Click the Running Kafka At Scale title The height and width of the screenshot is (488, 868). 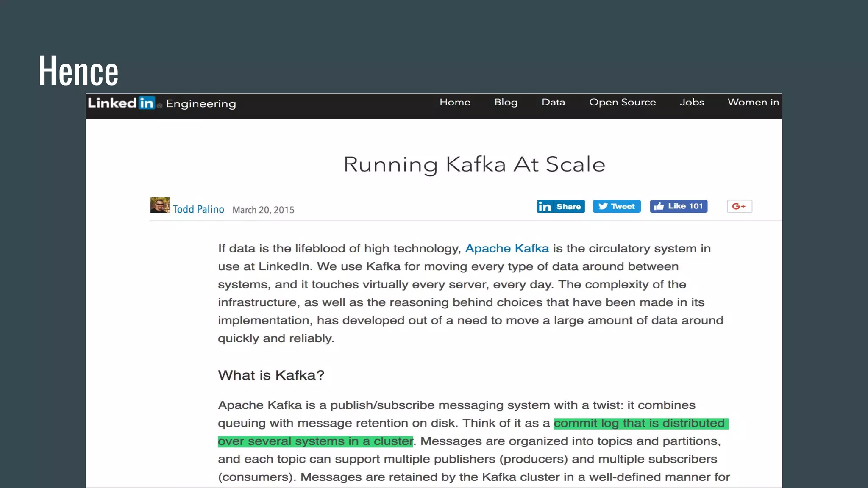(474, 164)
